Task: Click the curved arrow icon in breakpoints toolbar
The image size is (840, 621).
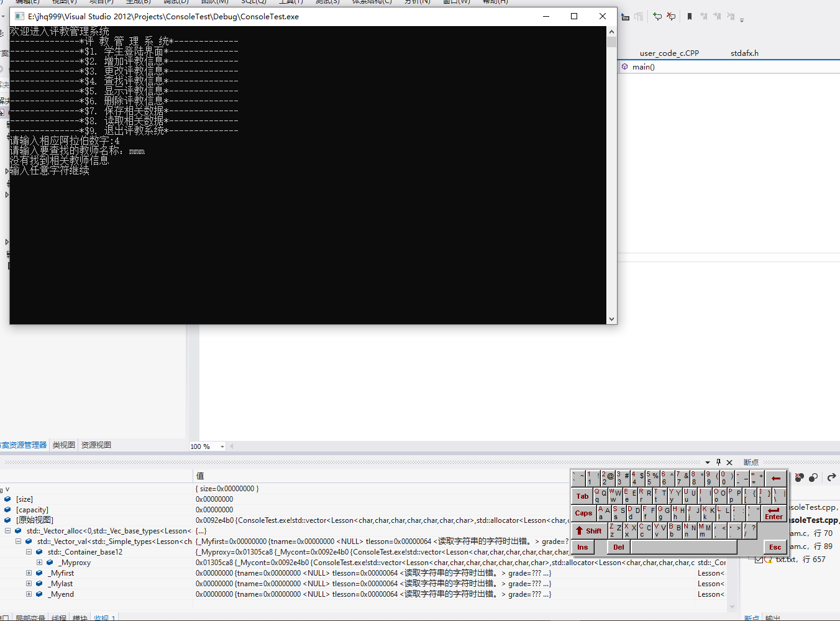Action: click(x=831, y=478)
